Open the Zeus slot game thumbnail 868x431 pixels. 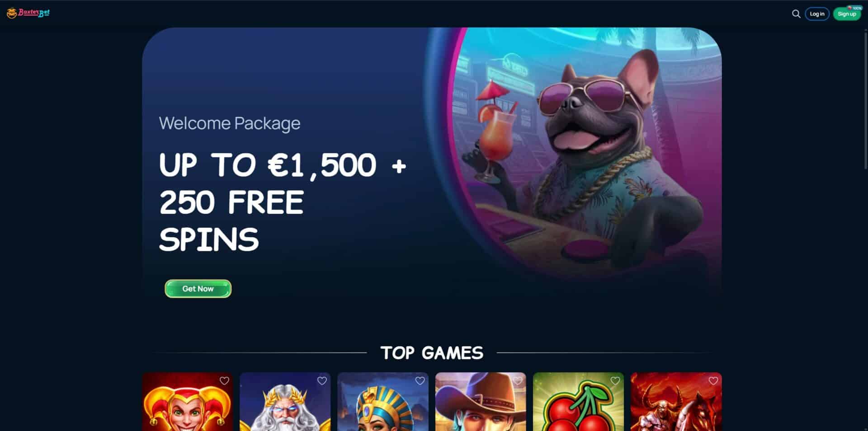pos(285,402)
